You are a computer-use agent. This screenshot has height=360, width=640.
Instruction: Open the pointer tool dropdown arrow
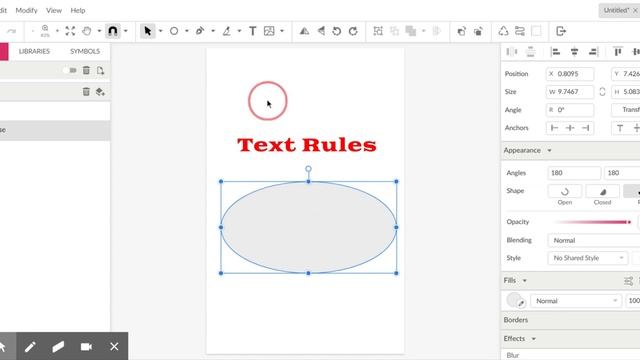point(160,31)
